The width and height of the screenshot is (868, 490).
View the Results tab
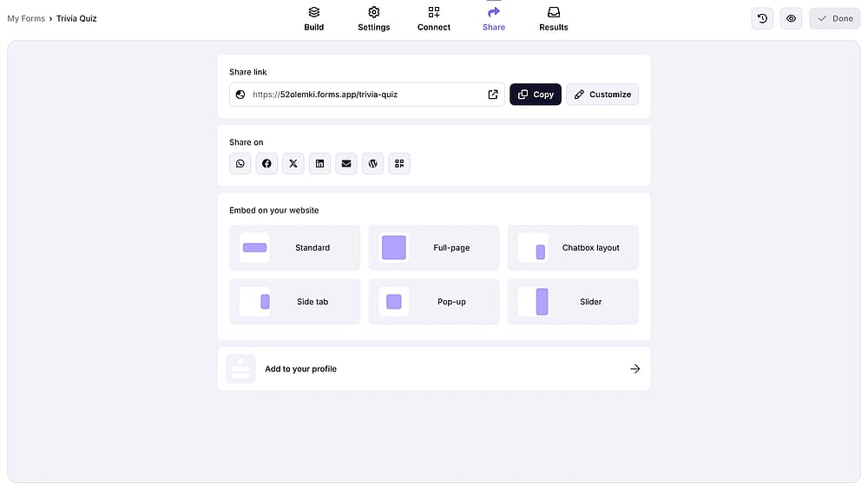point(554,19)
